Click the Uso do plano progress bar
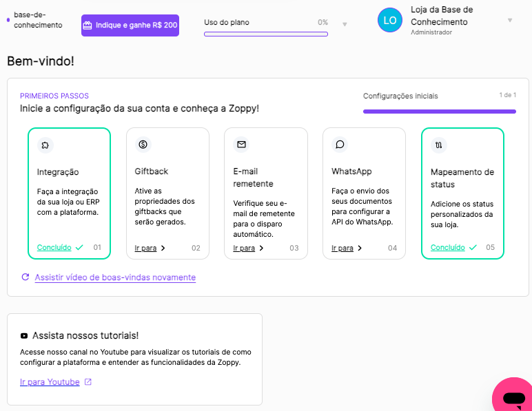 click(x=266, y=34)
